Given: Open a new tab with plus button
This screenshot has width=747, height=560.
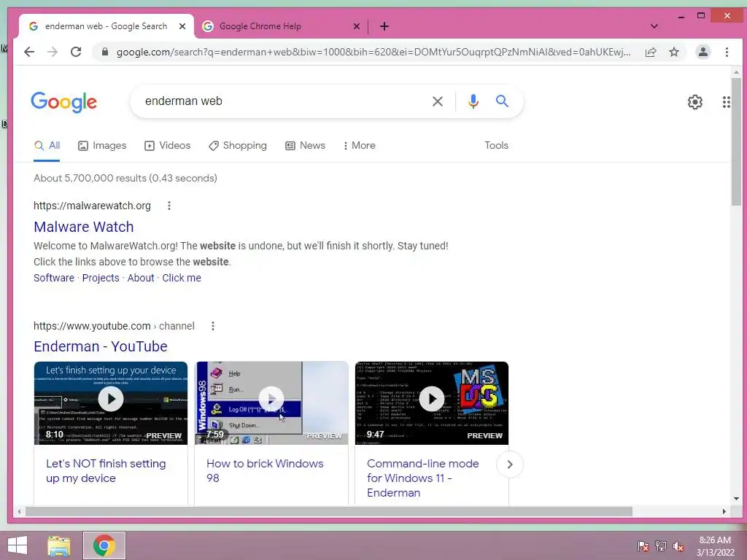Looking at the screenshot, I should pos(384,26).
